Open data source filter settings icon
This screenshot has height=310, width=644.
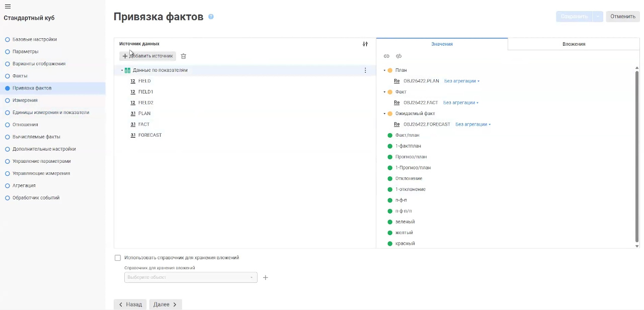click(365, 44)
